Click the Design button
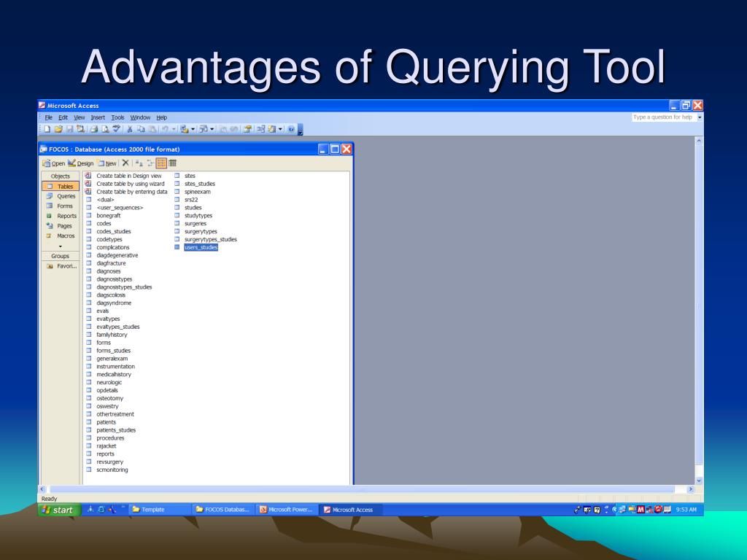Viewport: 747px width, 560px height. (x=80, y=163)
